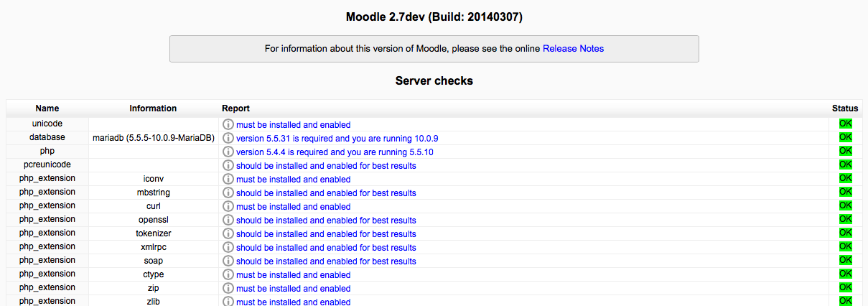Open the mbstring report link

click(326, 193)
